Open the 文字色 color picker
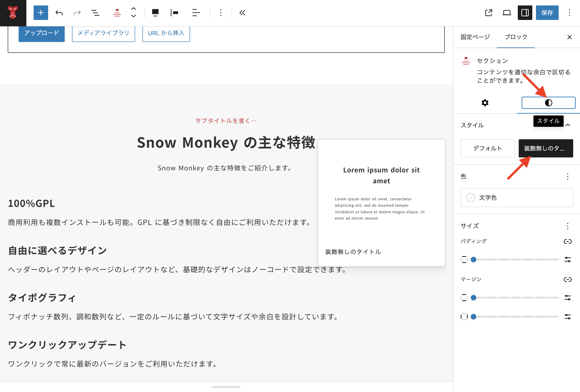This screenshot has width=580, height=392. pyautogui.click(x=517, y=198)
